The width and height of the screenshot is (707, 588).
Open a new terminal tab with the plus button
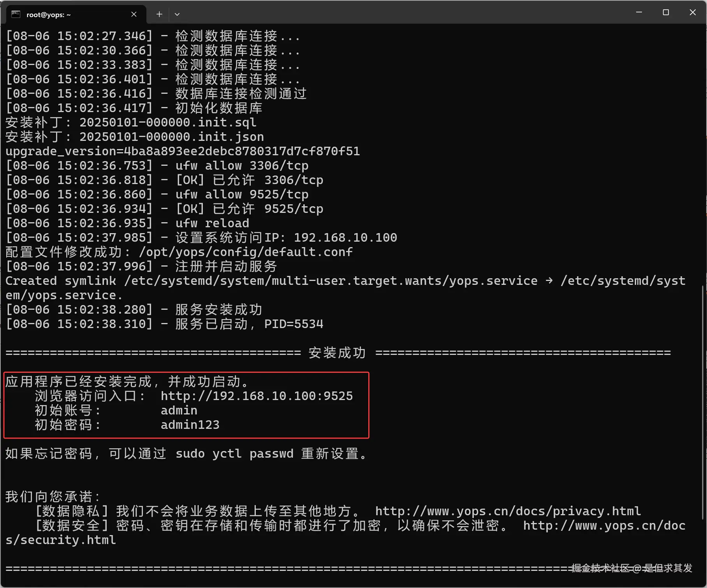(x=159, y=14)
